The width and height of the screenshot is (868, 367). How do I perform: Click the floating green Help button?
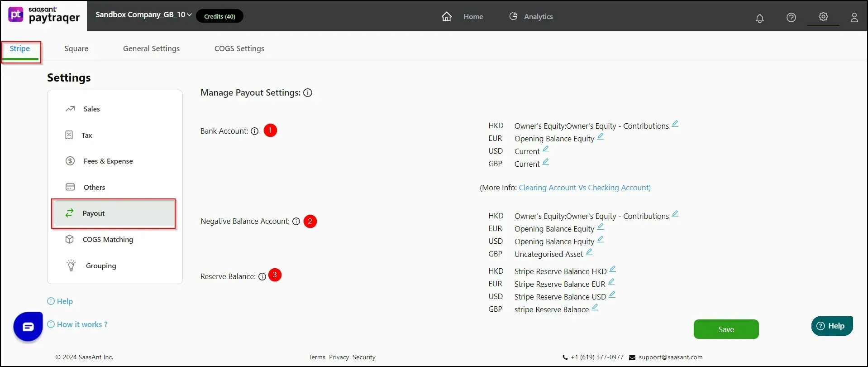pos(832,326)
